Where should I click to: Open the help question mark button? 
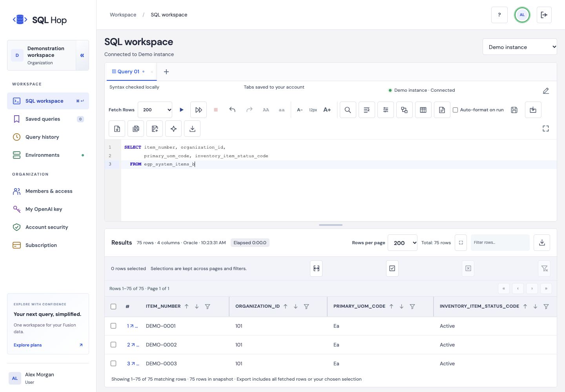499,15
